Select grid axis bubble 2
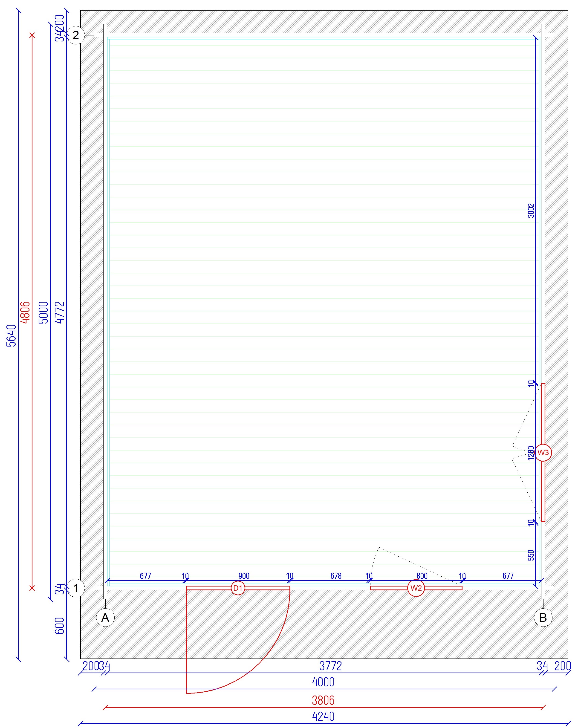 [76, 35]
